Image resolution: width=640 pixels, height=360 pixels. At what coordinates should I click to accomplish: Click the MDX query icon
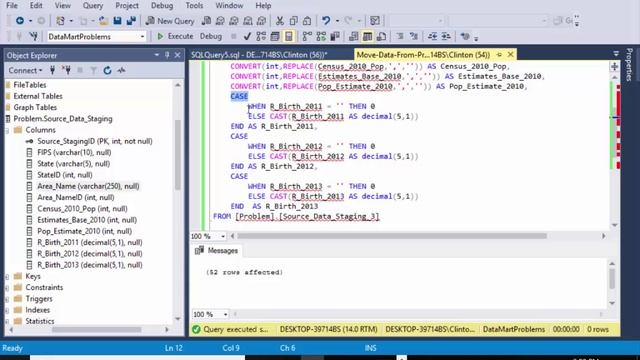pyautogui.click(x=220, y=20)
